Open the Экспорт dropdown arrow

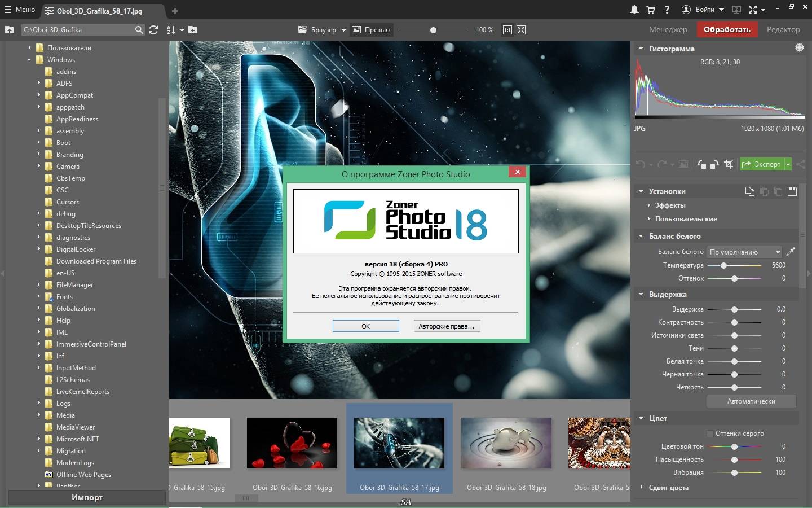click(x=788, y=164)
